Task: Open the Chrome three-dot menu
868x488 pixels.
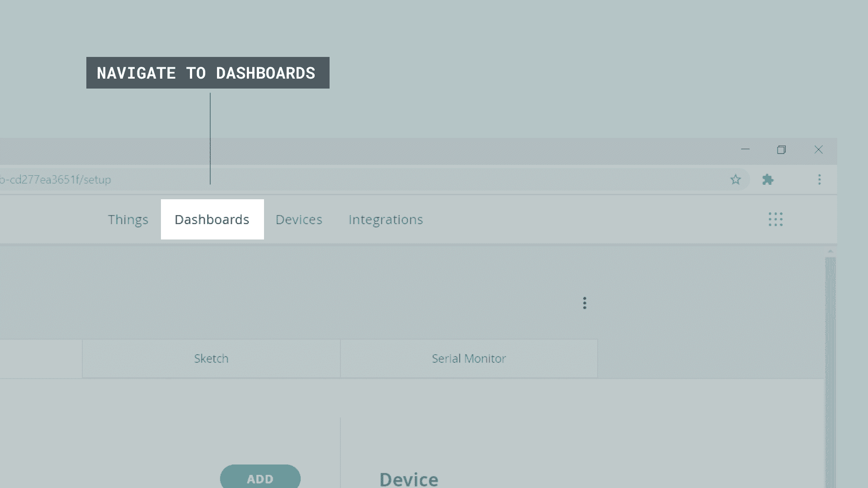Action: pyautogui.click(x=819, y=180)
